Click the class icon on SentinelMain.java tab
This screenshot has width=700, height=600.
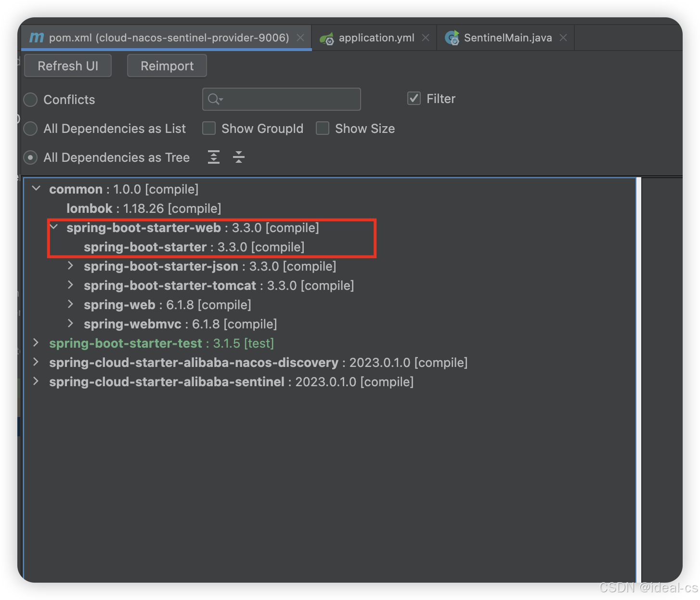452,38
